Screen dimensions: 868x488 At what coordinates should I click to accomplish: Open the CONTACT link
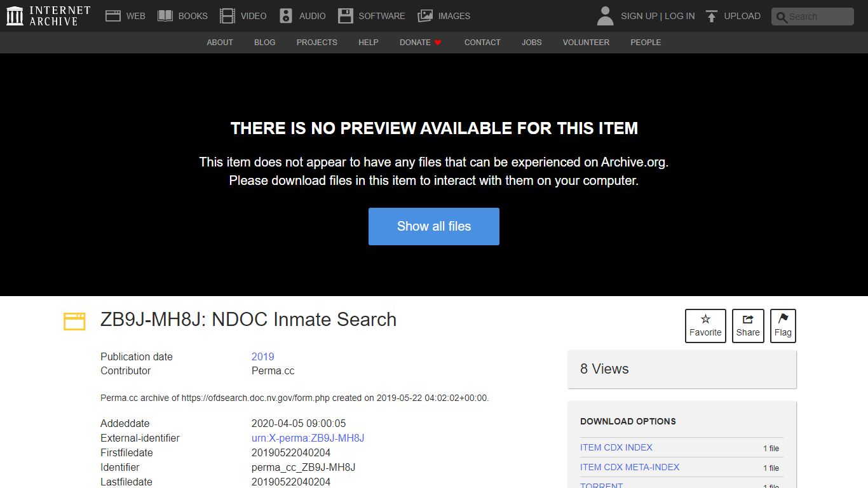[x=482, y=43]
